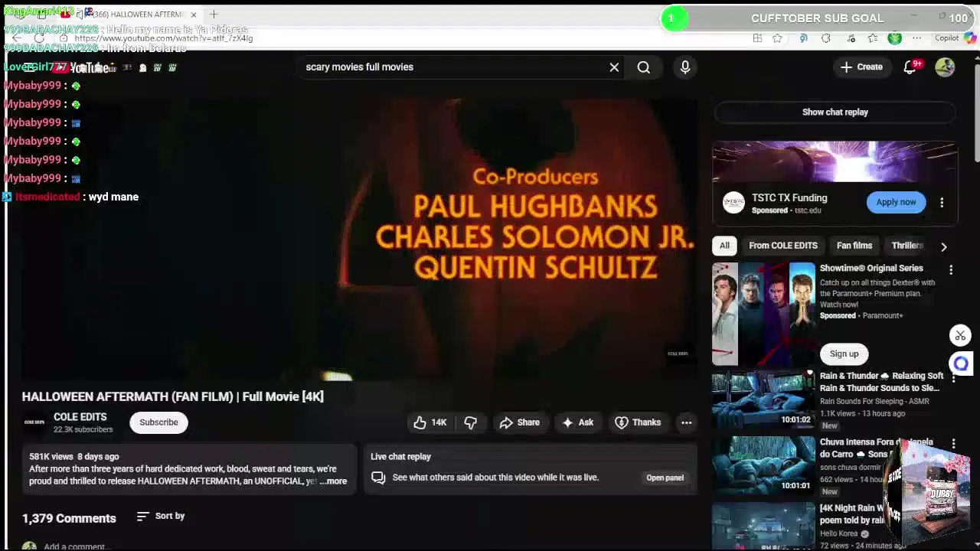Go back with browser back arrow
980x551 pixels.
[17, 38]
